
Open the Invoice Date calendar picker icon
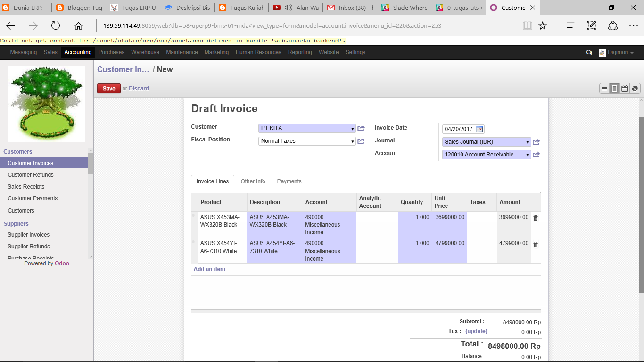coord(479,129)
